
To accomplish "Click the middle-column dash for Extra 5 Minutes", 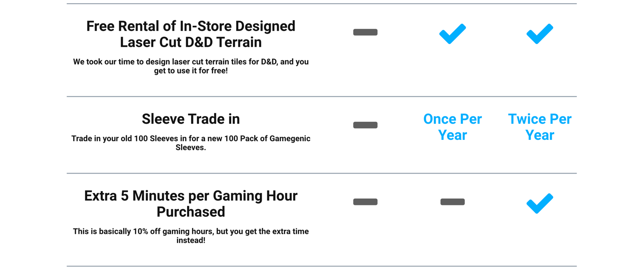I will tap(452, 202).
